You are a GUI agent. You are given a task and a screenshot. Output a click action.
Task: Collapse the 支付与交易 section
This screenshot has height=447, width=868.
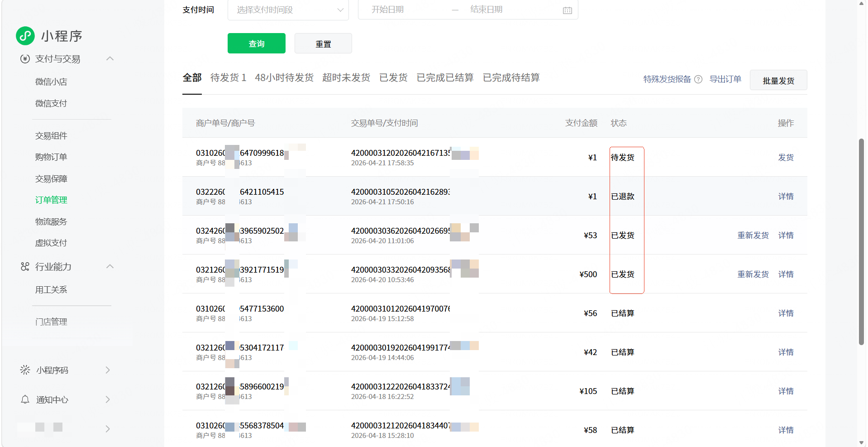[110, 59]
